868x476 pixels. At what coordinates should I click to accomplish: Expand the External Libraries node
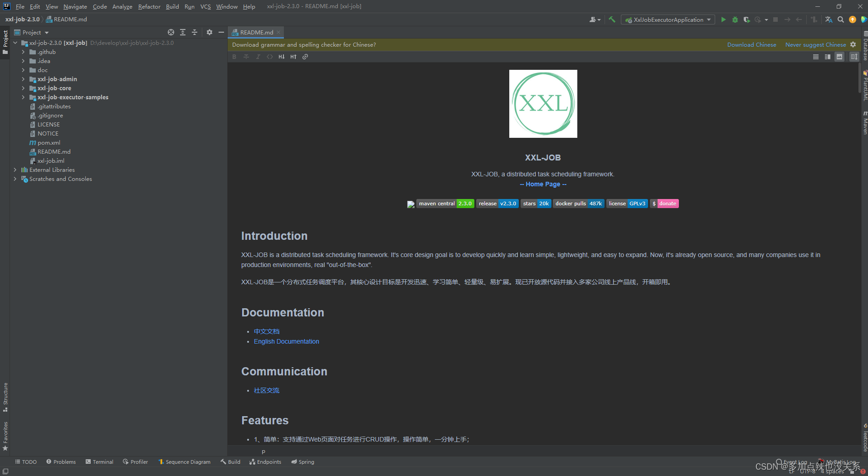(x=15, y=170)
